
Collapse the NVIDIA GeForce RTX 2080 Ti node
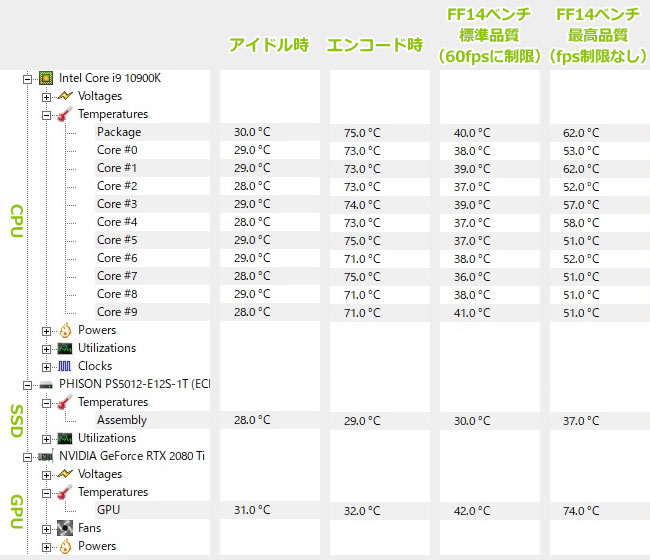tap(27, 458)
